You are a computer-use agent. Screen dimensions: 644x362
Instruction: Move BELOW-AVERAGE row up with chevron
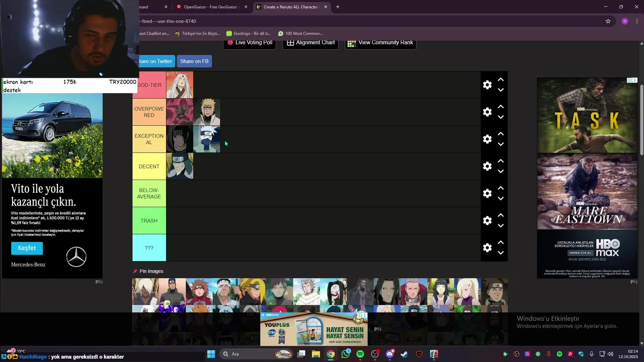click(x=501, y=188)
